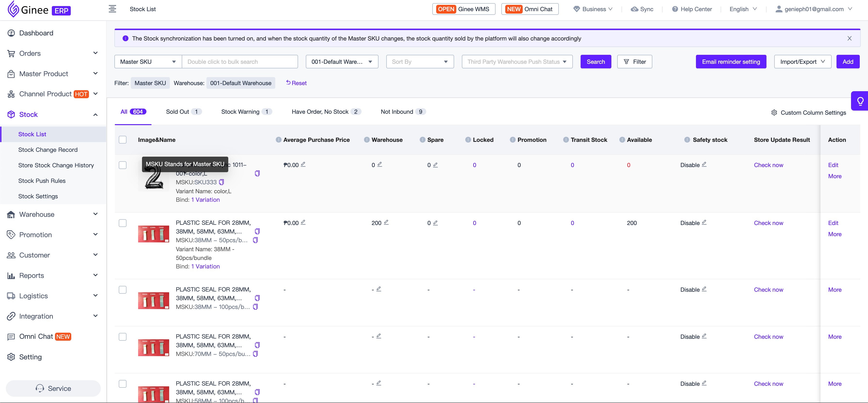Click the Reports bar chart icon
The image size is (868, 403).
pos(11,275)
